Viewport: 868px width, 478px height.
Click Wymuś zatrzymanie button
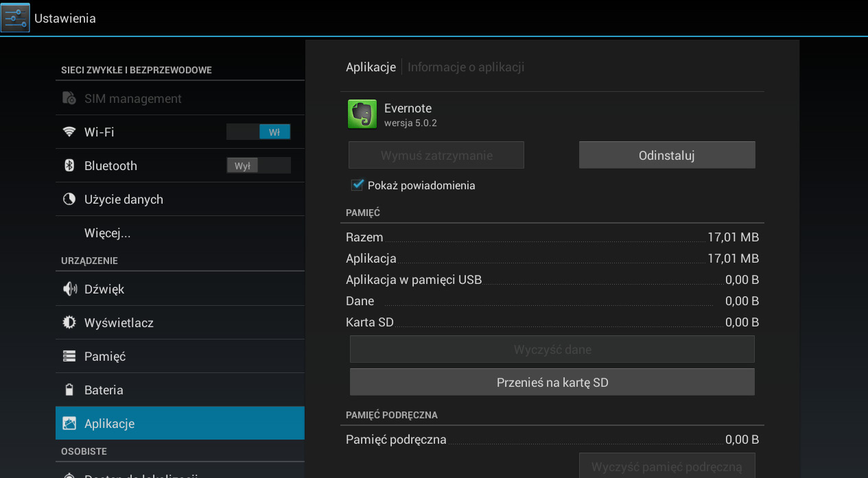(436, 155)
